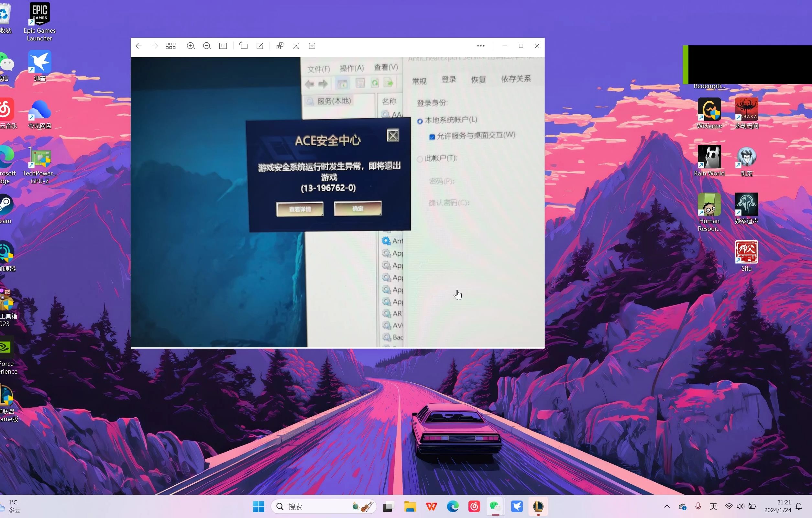The height and width of the screenshot is (518, 812).
Task: Click the cloud sync tray icon
Action: tap(682, 507)
